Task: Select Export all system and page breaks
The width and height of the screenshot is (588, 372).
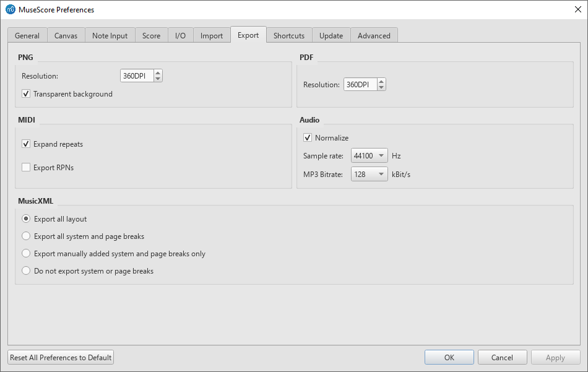Action: [25, 236]
